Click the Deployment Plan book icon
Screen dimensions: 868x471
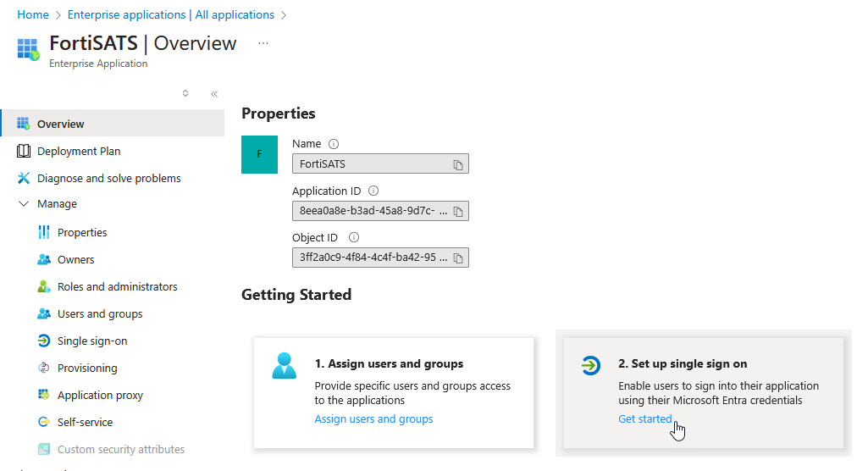coord(23,151)
